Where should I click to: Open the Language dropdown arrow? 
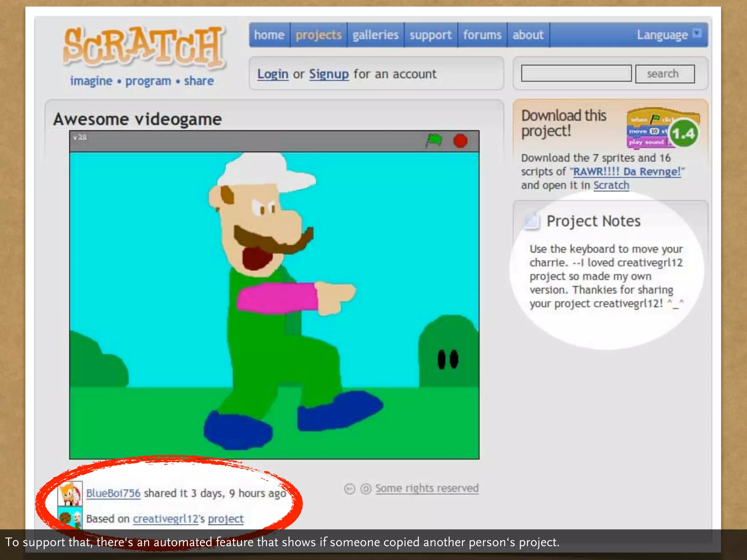click(697, 33)
